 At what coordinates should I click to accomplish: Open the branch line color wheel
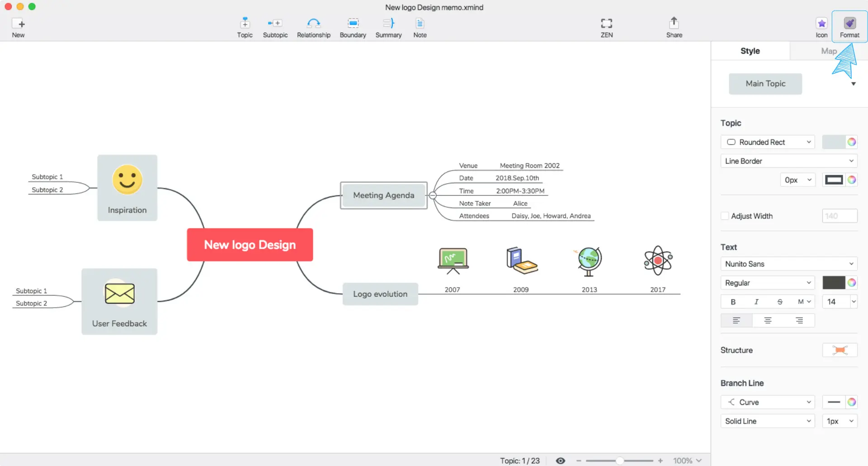[852, 402]
